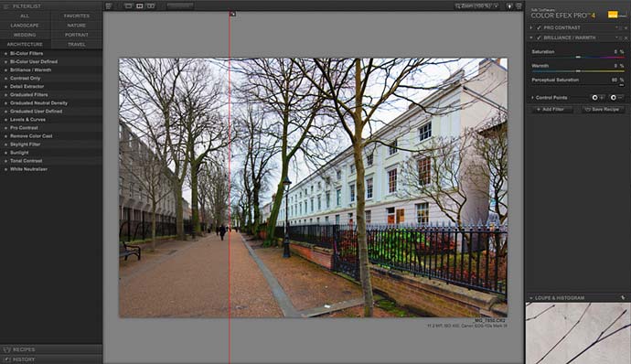Add a minus control point
This screenshot has height=364, width=631.
[616, 98]
